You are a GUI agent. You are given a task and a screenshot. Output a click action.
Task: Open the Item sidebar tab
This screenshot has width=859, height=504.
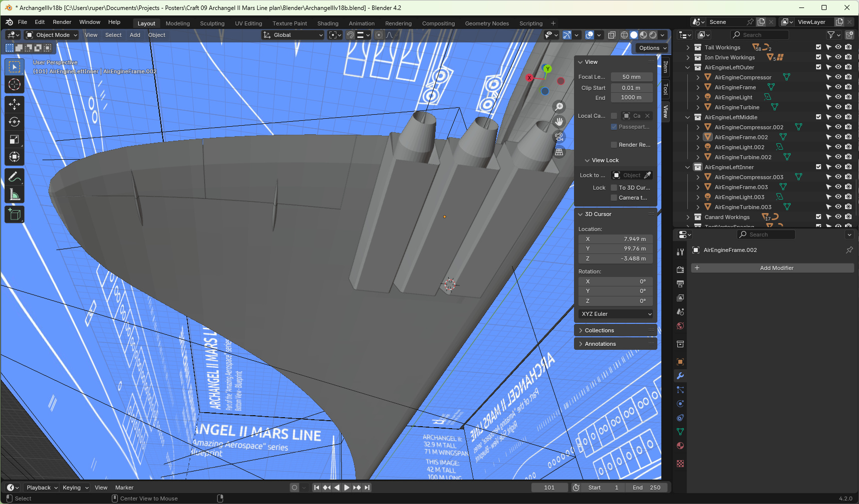point(665,66)
